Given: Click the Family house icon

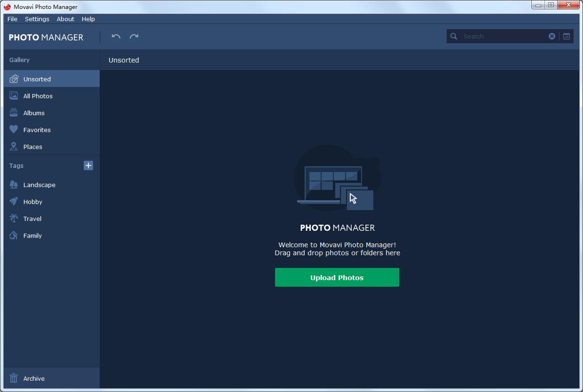Looking at the screenshot, I should (x=14, y=235).
